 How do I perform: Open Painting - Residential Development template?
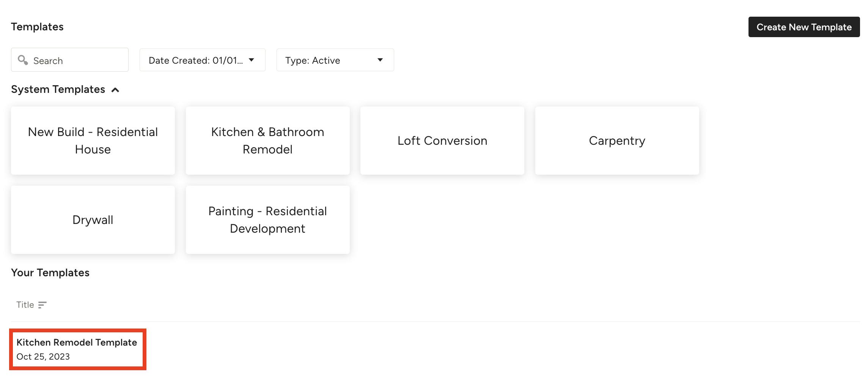(x=268, y=220)
